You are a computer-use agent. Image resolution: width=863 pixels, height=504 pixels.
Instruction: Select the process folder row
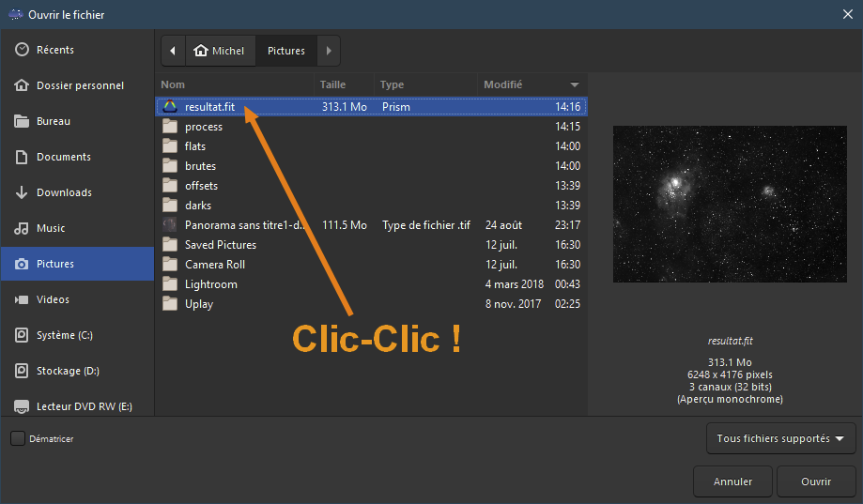(x=372, y=127)
